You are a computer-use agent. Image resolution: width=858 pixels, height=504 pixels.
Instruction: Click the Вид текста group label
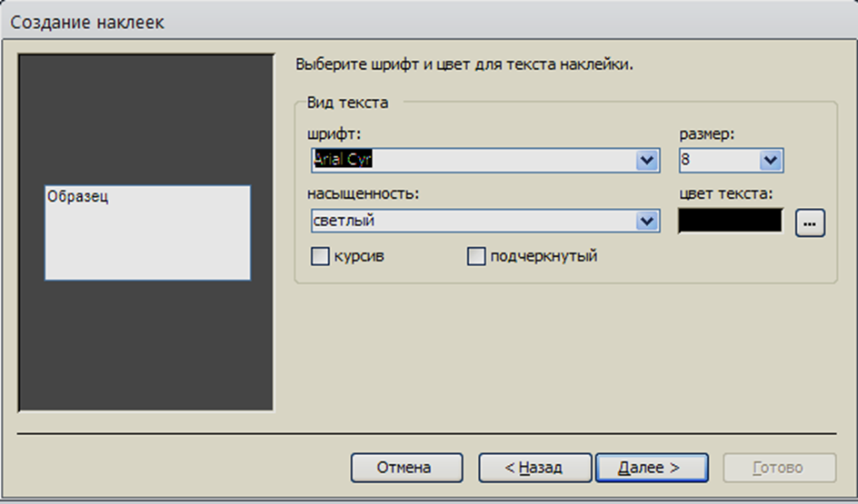click(347, 103)
